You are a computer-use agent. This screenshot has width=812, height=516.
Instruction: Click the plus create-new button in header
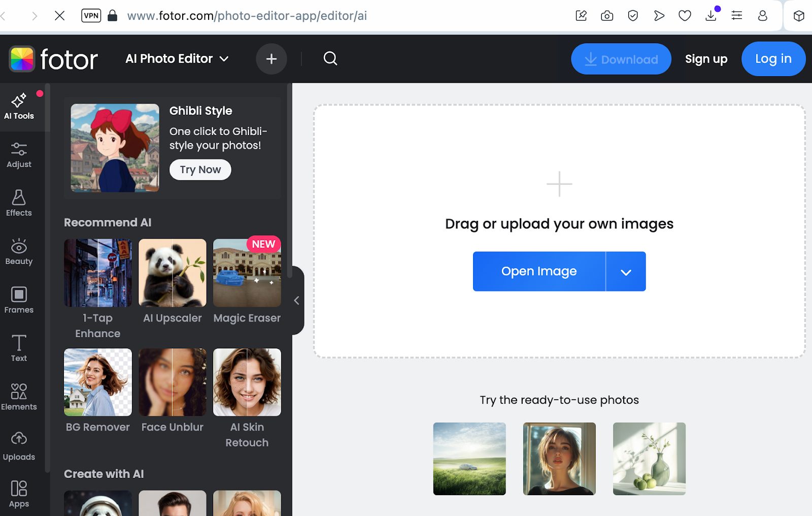272,59
